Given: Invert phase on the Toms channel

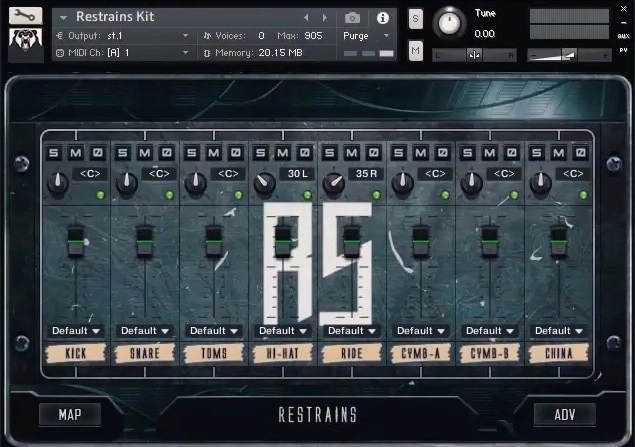Looking at the screenshot, I should point(236,153).
